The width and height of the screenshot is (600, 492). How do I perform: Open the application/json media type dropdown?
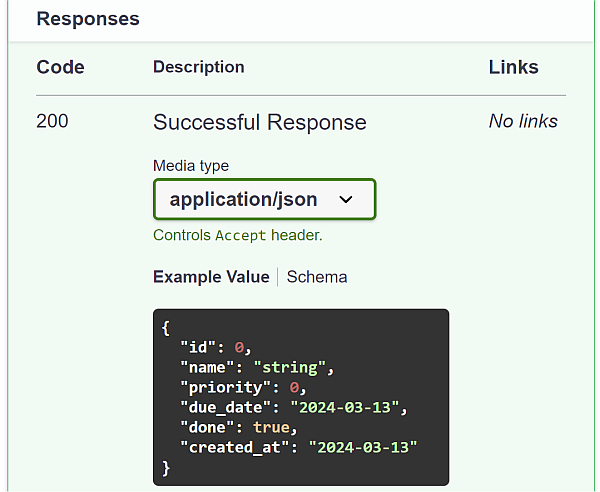(x=264, y=199)
